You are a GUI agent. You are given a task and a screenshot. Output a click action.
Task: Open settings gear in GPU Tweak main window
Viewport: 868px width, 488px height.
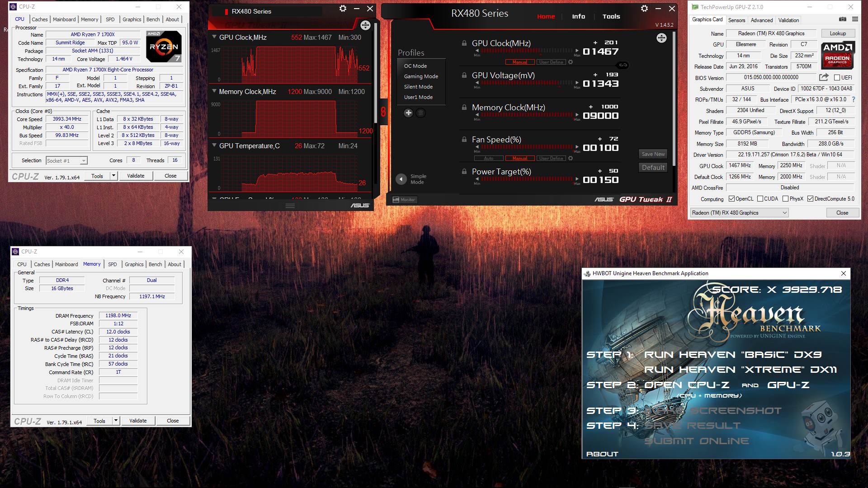tap(644, 9)
